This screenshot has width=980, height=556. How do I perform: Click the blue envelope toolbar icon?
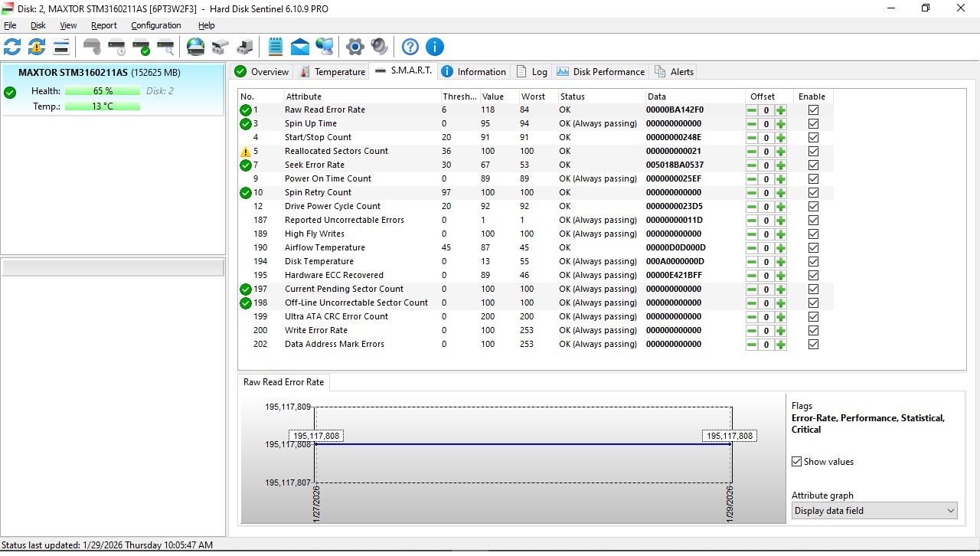pyautogui.click(x=300, y=47)
